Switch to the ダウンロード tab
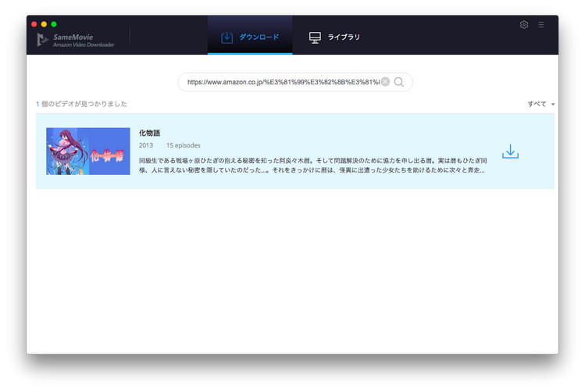The width and height of the screenshot is (585, 392). [250, 37]
